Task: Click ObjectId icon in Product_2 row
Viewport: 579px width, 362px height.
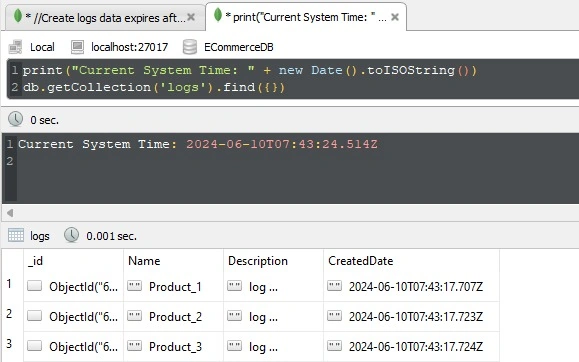Action: coord(34,315)
